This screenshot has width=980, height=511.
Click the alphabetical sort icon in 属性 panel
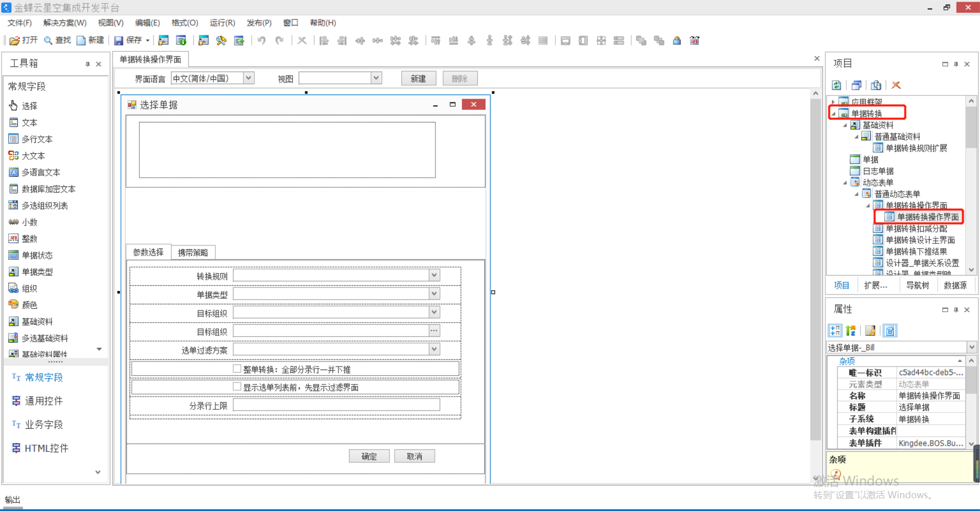[851, 331]
